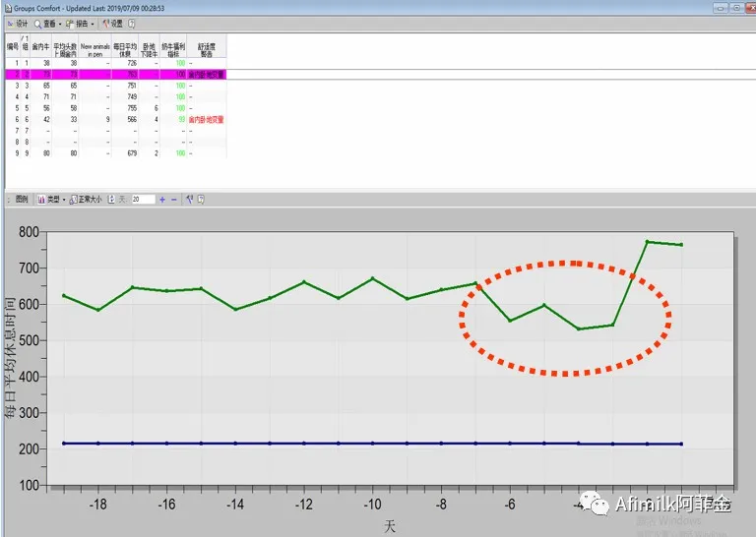The width and height of the screenshot is (756, 537).
Task: Toggle the 图例 legend button
Action: click(22, 200)
